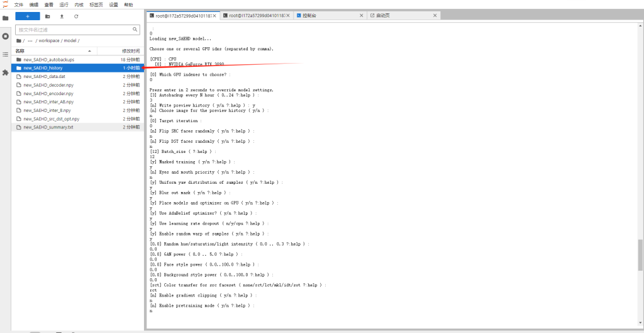Open the 帮助 menu

click(x=128, y=4)
